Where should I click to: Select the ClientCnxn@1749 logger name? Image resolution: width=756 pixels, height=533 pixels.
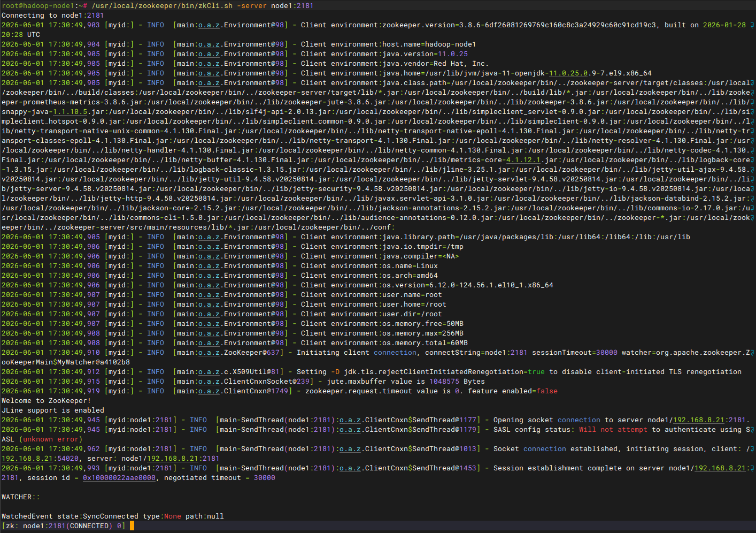256,391
